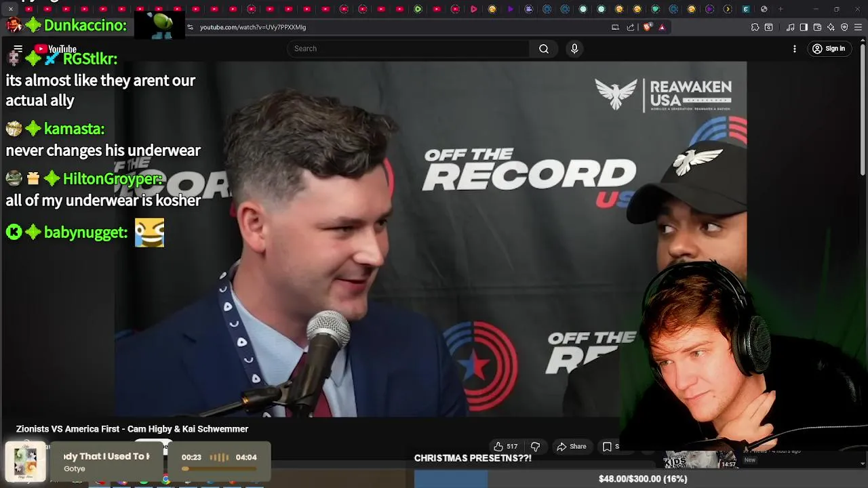Open Brave Rewards triangle icon

pyautogui.click(x=662, y=27)
